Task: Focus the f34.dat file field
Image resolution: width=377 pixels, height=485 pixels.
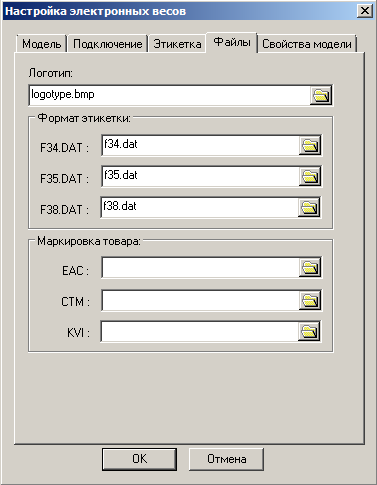Action: click(200, 145)
